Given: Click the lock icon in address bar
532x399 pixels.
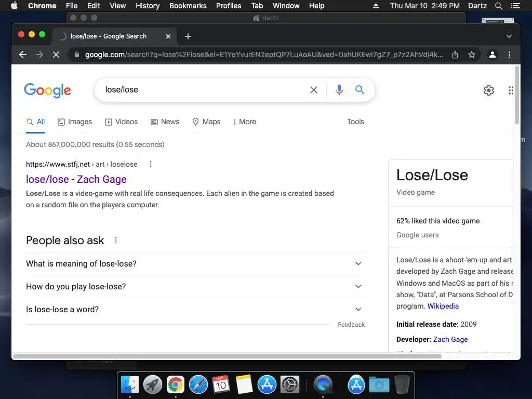Looking at the screenshot, I should (77, 55).
